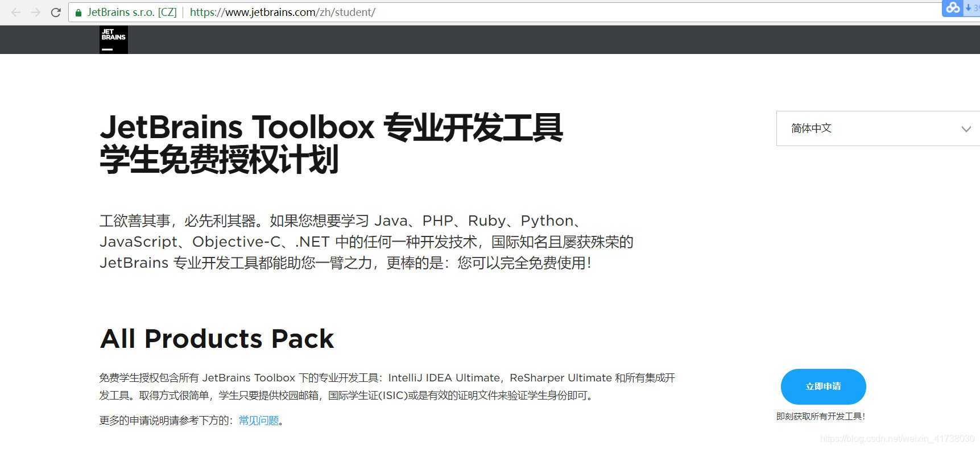Click the JetBrains s.r.o. [CZ] certificate label
Viewport: 980px width, 449px height.
(x=132, y=12)
